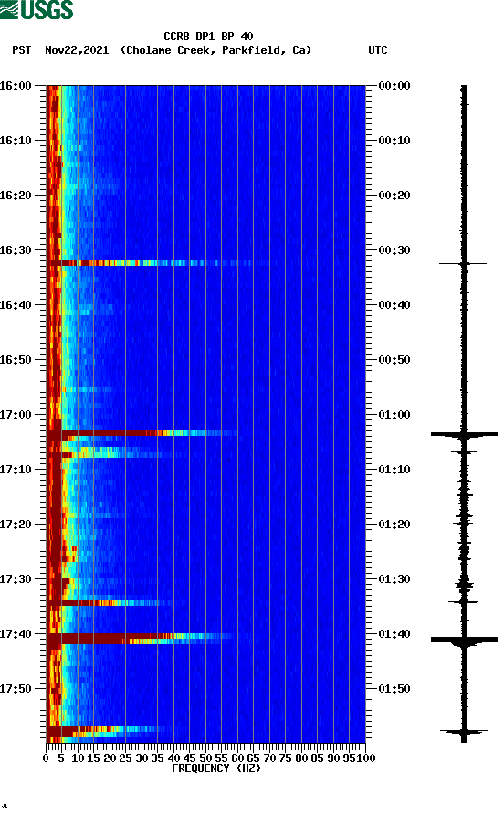Click '(Cholame Creek, Parkfield, Ca)' location text
The image size is (504, 816).
click(215, 50)
